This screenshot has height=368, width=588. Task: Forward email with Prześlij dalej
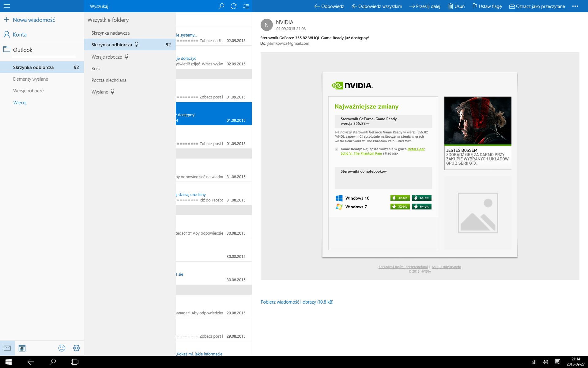point(425,6)
